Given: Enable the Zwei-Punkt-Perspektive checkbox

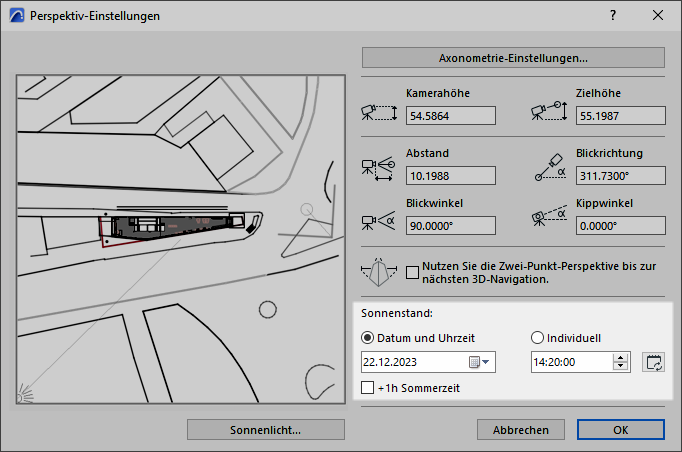Looking at the screenshot, I should (x=412, y=272).
